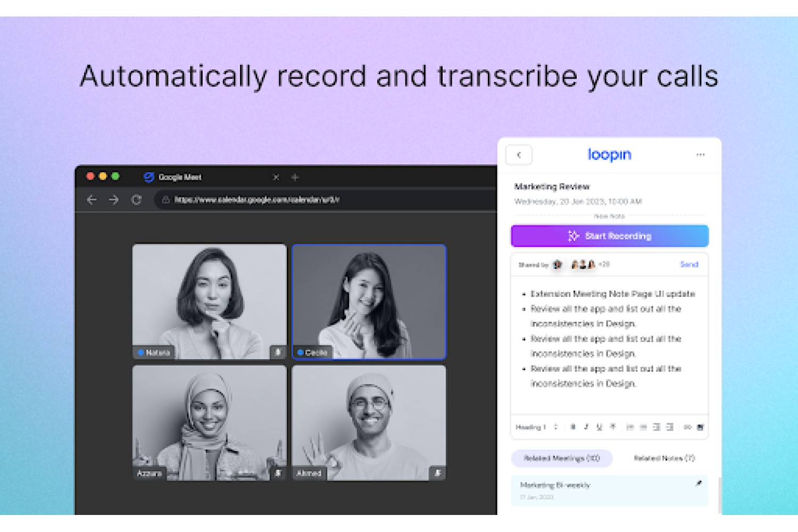
Task: Select Natura's video tile
Action: [x=209, y=302]
